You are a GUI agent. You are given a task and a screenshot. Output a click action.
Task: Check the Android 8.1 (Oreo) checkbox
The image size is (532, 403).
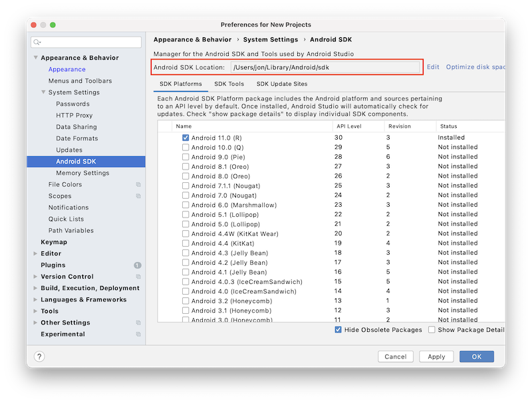[x=186, y=166]
